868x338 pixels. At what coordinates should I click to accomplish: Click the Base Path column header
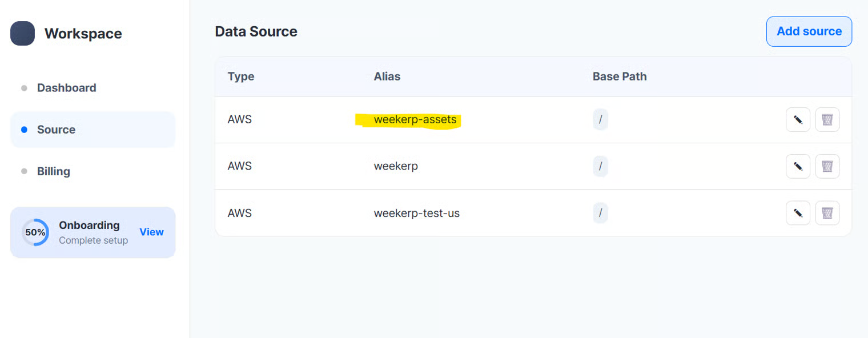click(620, 77)
